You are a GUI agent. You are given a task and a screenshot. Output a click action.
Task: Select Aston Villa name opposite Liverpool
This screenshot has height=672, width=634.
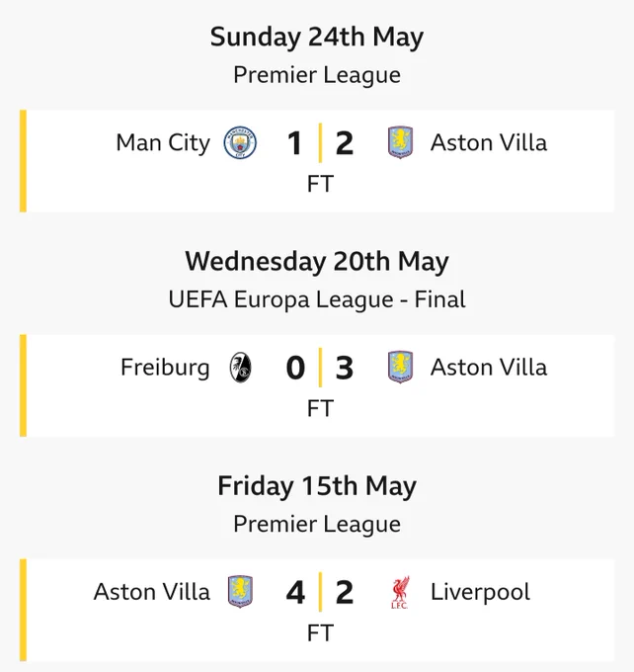coord(152,592)
